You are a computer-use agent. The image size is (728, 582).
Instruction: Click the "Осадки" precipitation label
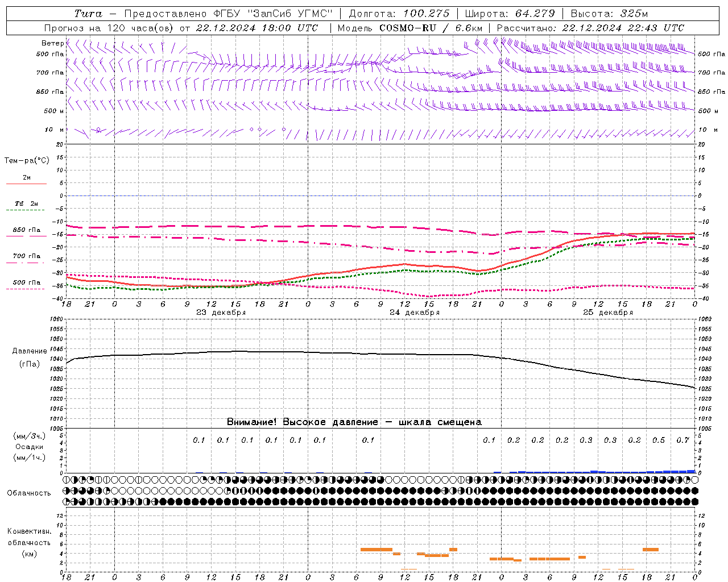pyautogui.click(x=30, y=447)
